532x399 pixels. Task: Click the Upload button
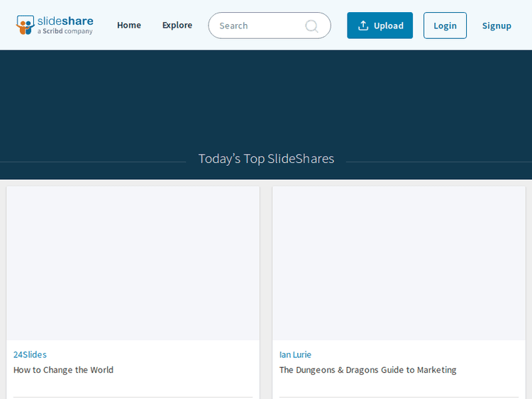pyautogui.click(x=380, y=26)
